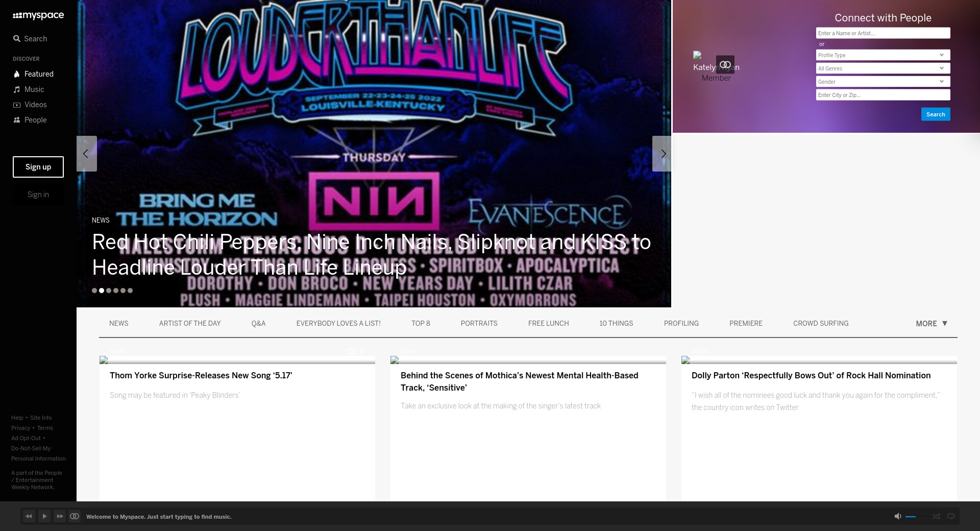The image size is (980, 531).
Task: Select the third carousel dot
Action: point(109,291)
